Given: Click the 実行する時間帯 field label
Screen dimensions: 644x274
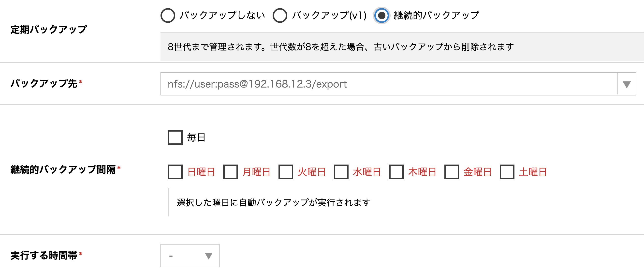Looking at the screenshot, I should [44, 256].
